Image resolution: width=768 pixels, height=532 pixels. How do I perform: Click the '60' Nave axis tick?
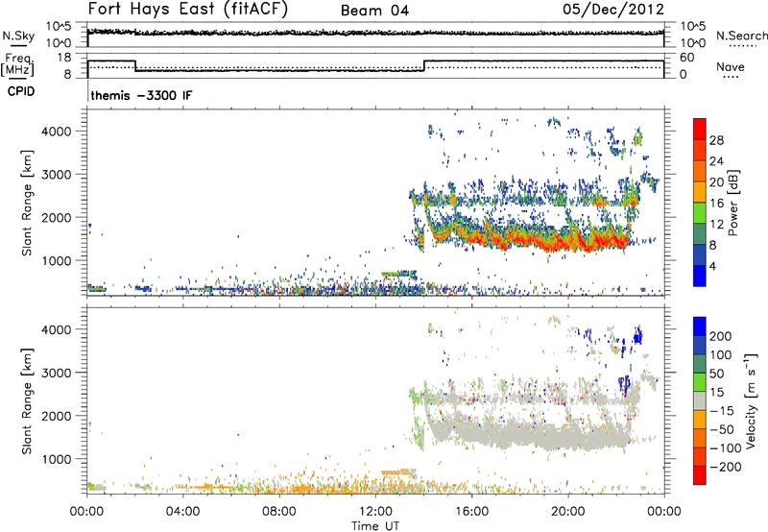(x=687, y=58)
